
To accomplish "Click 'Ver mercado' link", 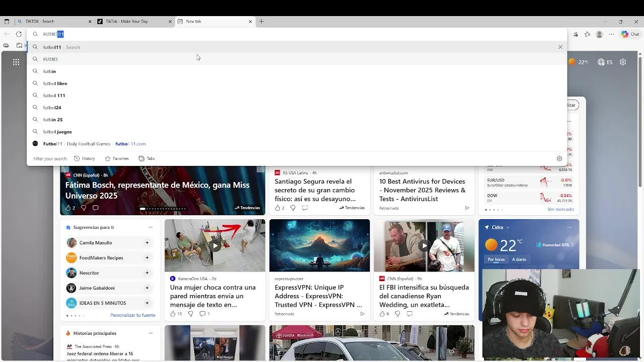I will pyautogui.click(x=560, y=209).
